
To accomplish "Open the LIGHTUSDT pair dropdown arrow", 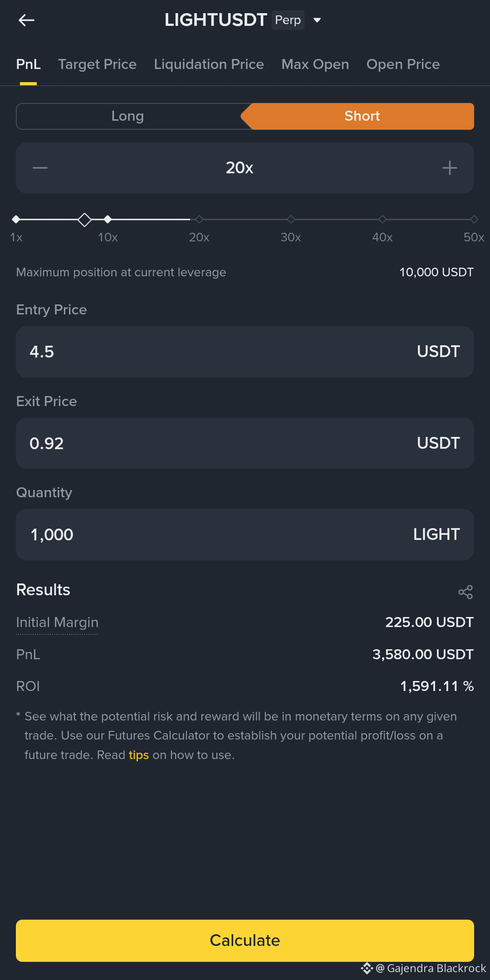I will [x=317, y=20].
